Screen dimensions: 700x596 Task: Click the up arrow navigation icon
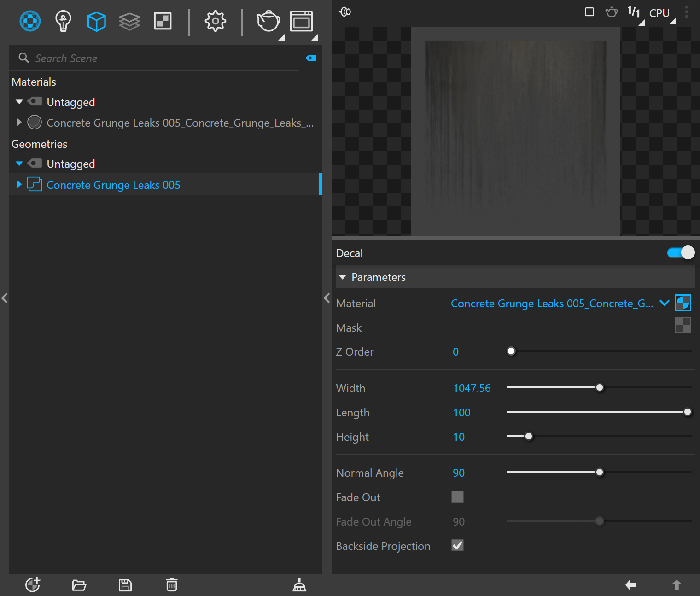[677, 585]
